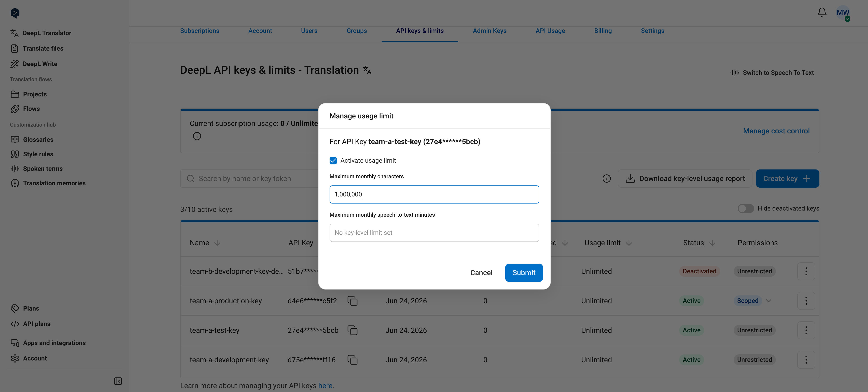Click the d4e6******c5f2 key token
This screenshot has height=392, width=868.
[x=312, y=301]
